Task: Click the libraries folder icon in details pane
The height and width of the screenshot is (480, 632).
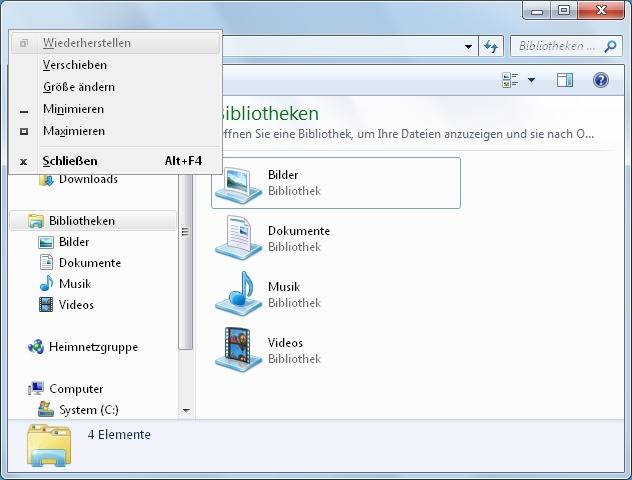Action: tap(49, 446)
